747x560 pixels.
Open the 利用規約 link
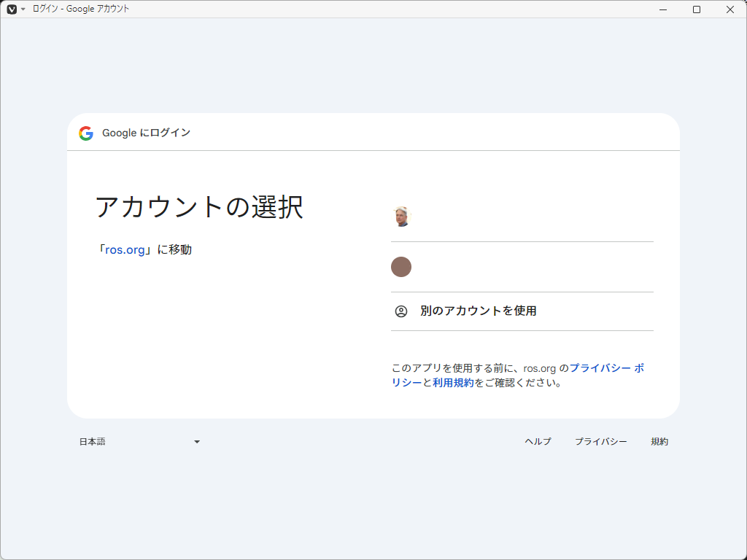tap(453, 383)
